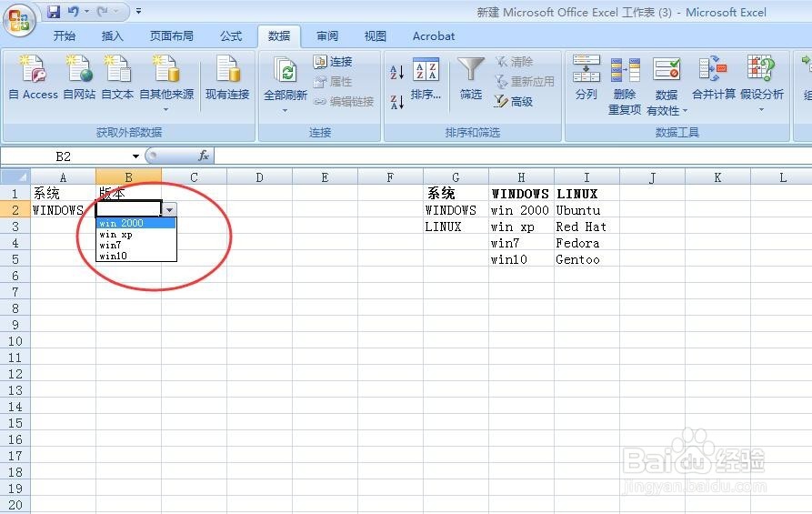Select column G header
Screen dimensions: 812x514
pyautogui.click(x=456, y=177)
